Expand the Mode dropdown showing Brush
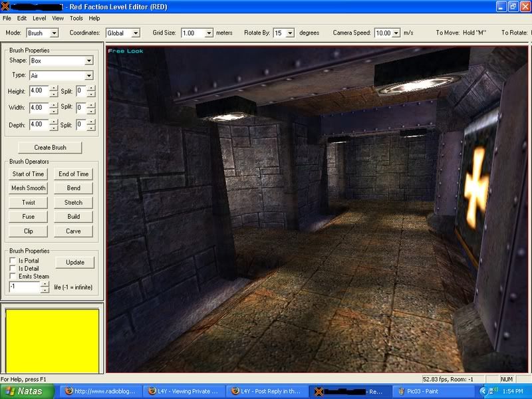 click(54, 33)
